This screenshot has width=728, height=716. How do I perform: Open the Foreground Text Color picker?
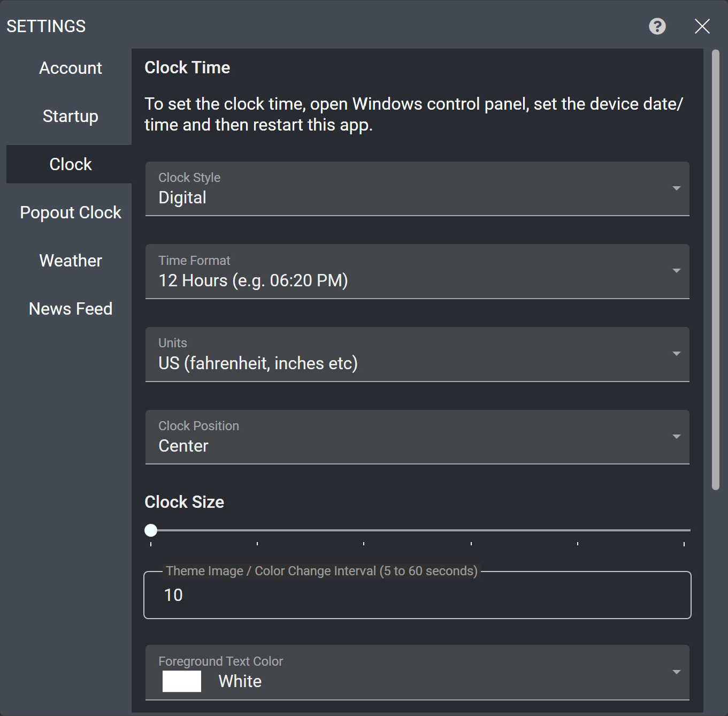pyautogui.click(x=374, y=673)
